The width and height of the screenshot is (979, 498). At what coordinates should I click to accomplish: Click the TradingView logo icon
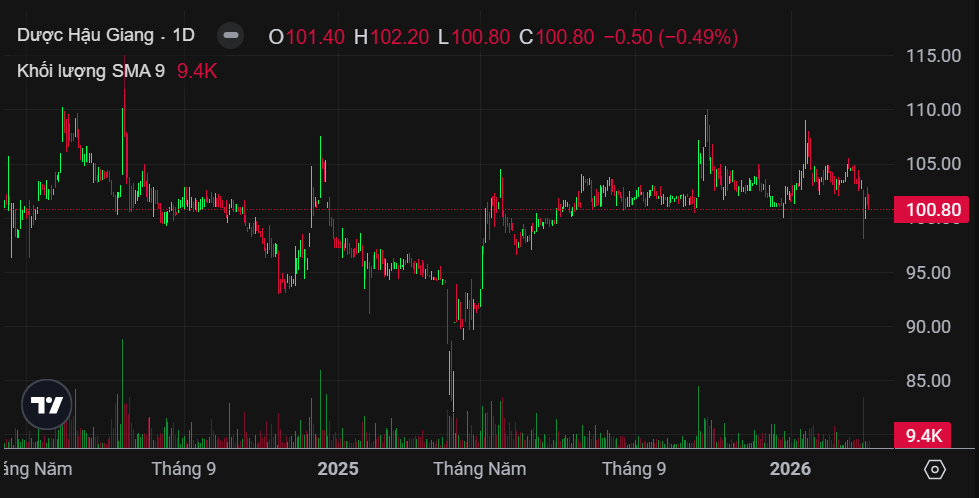[x=47, y=405]
